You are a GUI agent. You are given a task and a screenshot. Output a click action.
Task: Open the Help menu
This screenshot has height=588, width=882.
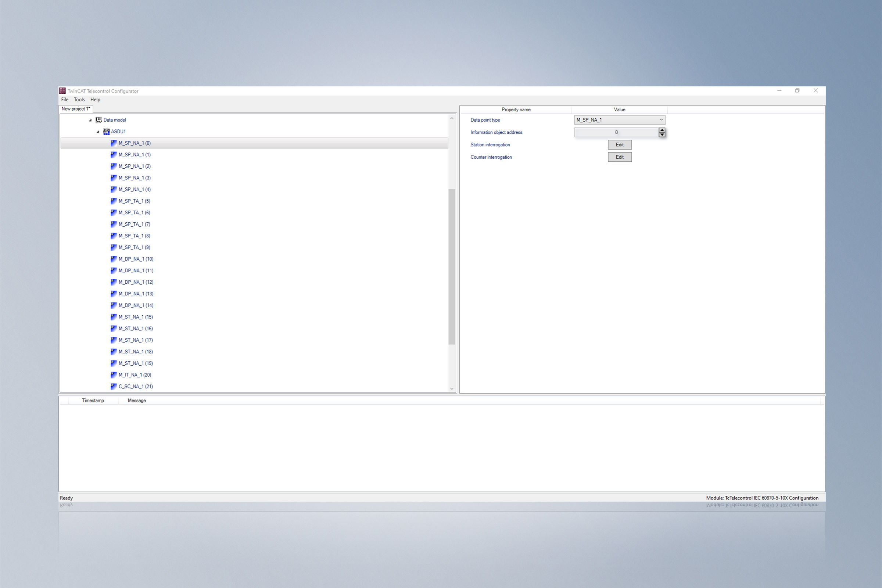pyautogui.click(x=95, y=100)
